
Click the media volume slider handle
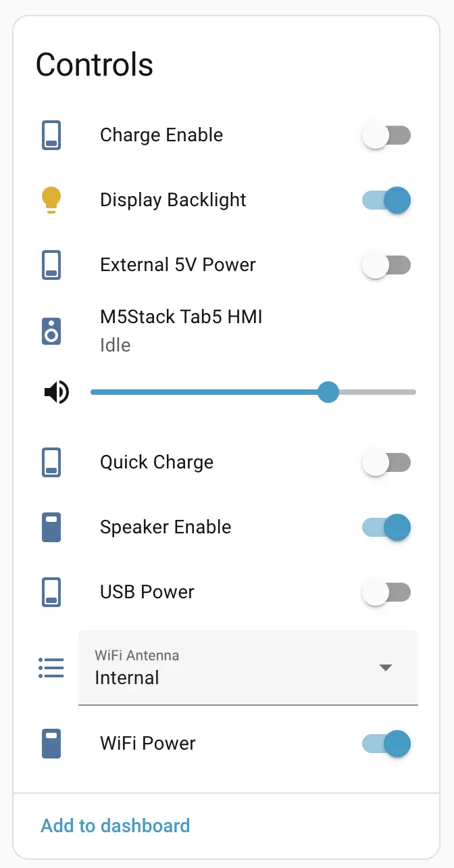pos(328,391)
